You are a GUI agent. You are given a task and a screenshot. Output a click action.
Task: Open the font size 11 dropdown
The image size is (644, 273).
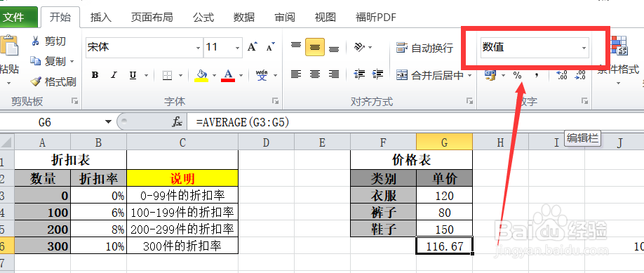pos(237,48)
